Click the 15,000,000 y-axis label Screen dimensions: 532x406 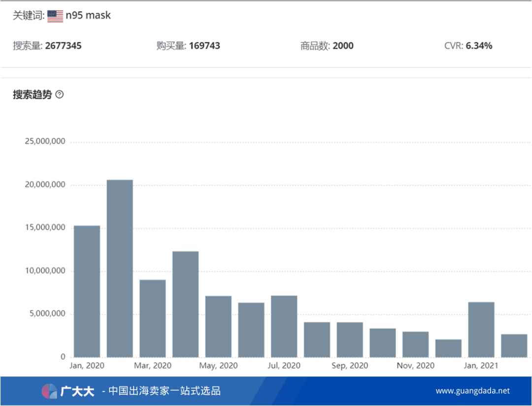45,228
